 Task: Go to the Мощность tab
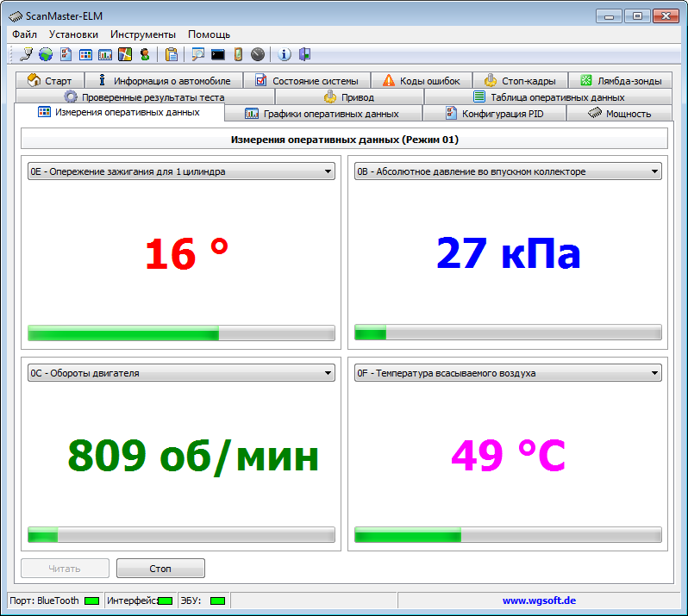(x=619, y=114)
